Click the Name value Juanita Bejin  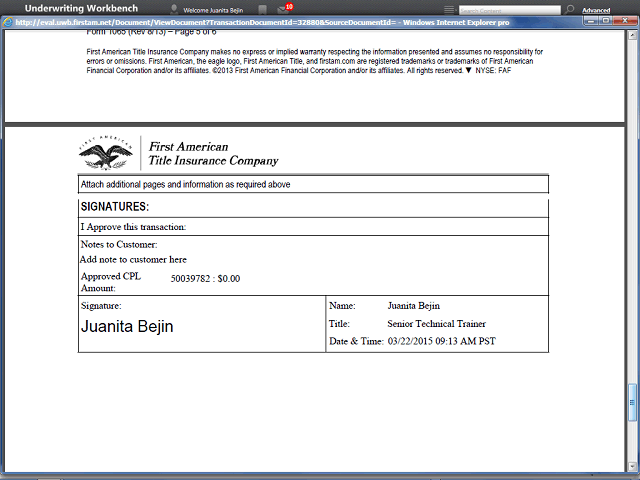(x=413, y=306)
